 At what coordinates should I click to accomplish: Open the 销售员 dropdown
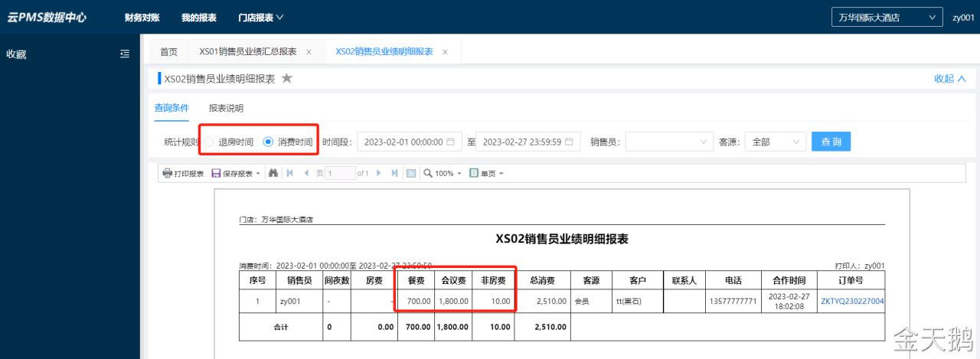click(670, 142)
